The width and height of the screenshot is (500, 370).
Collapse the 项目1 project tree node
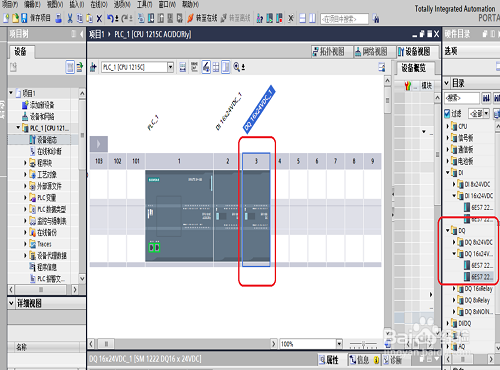[11, 93]
